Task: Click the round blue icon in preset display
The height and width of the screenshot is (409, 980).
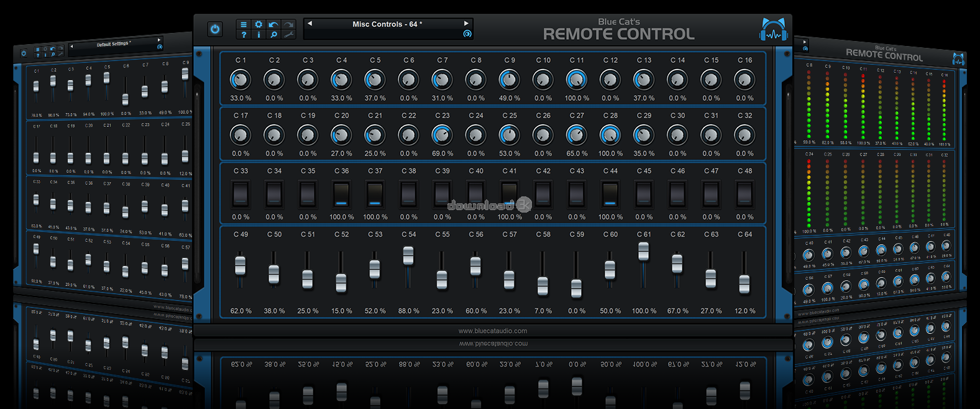Action: pos(467,34)
